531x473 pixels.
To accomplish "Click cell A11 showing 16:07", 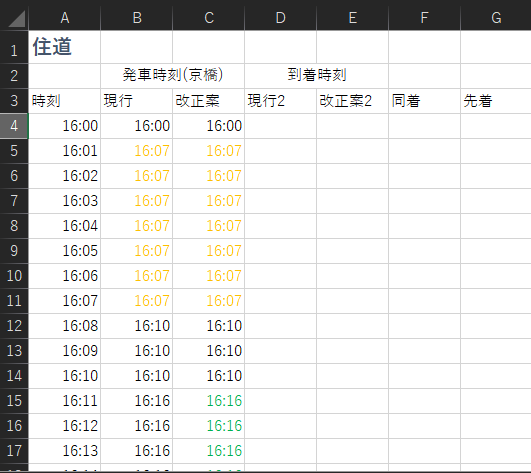I will tap(65, 301).
